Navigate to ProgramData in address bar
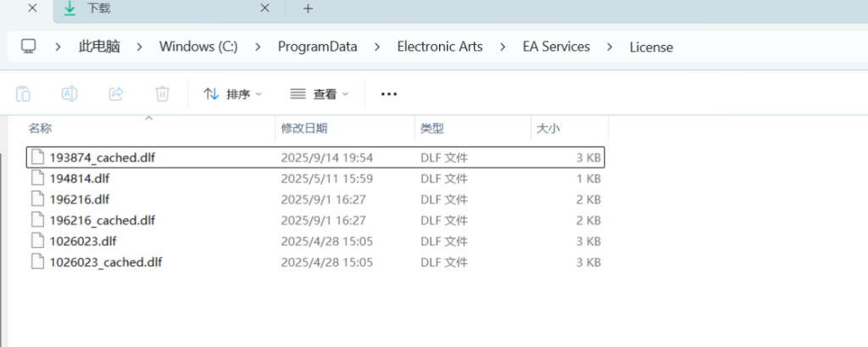 (x=317, y=47)
